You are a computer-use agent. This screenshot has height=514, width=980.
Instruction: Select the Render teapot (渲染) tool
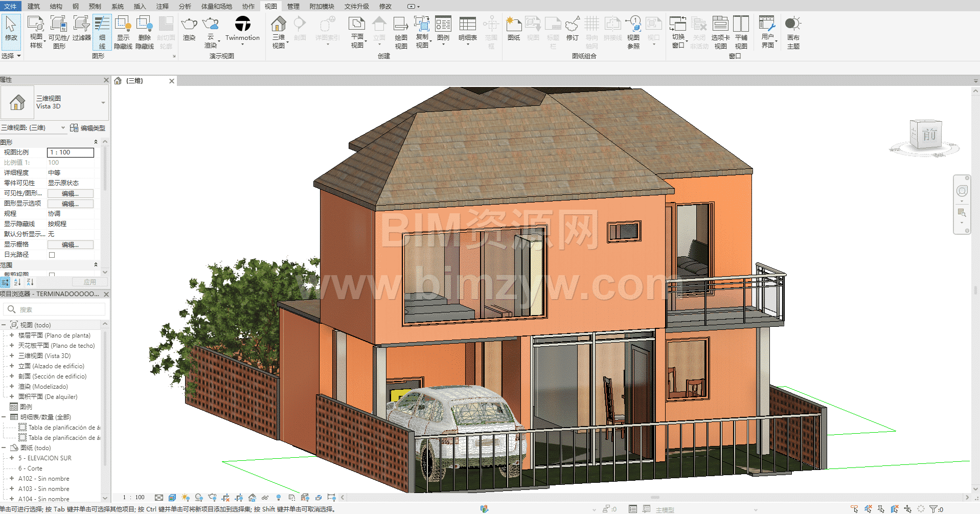tap(189, 25)
